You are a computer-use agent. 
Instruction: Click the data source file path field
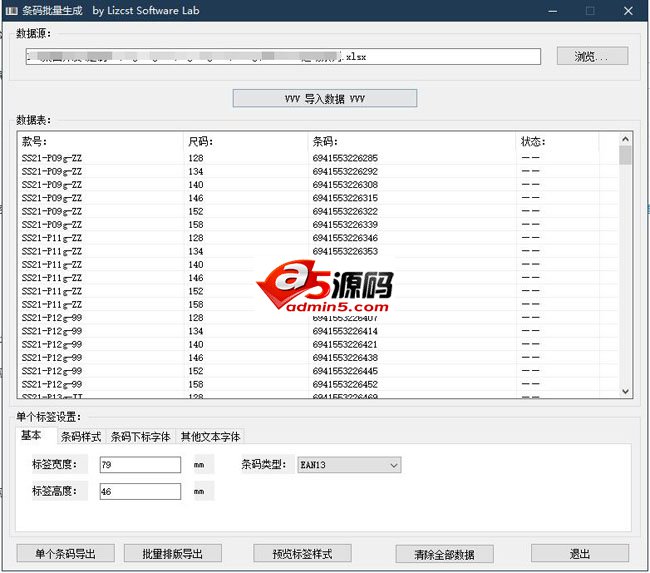pyautogui.click(x=283, y=56)
